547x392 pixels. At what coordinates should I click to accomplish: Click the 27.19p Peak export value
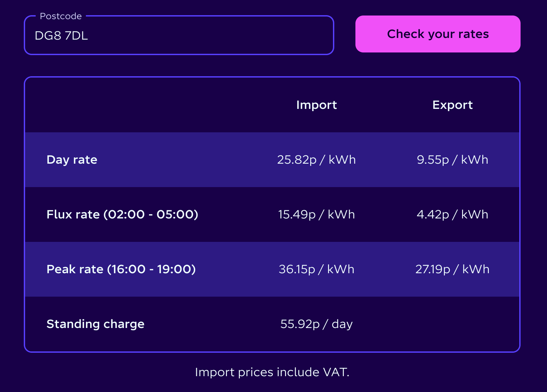[x=453, y=269]
